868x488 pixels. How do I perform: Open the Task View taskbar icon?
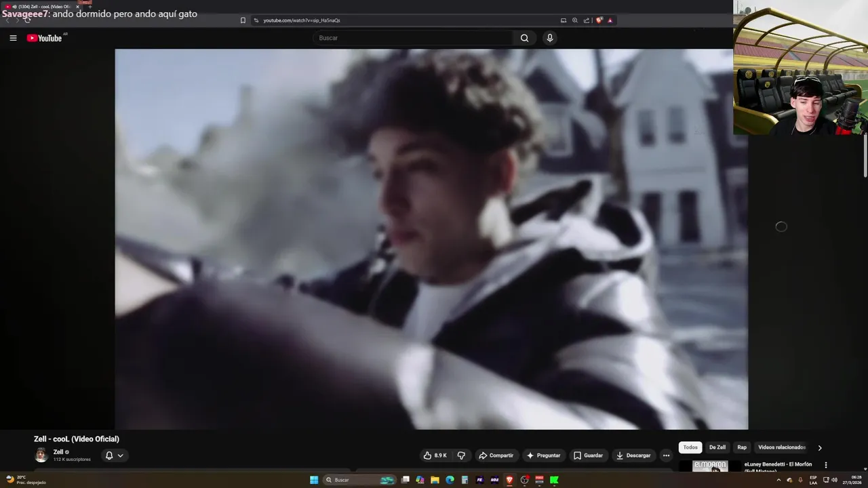[405, 480]
